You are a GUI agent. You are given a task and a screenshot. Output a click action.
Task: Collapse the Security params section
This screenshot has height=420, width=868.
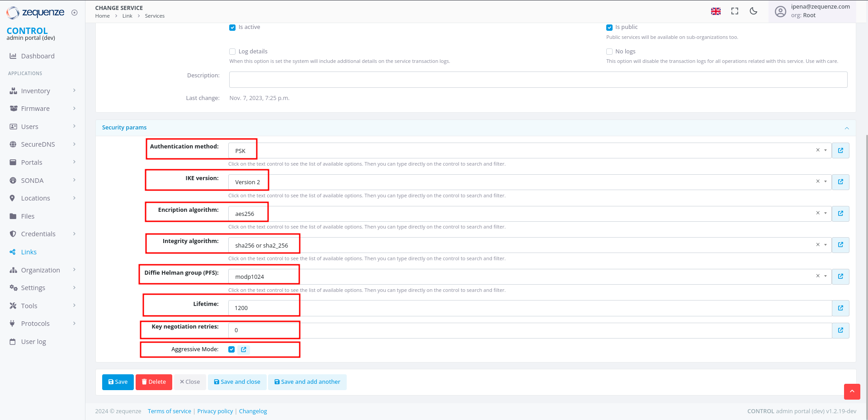[846, 128]
